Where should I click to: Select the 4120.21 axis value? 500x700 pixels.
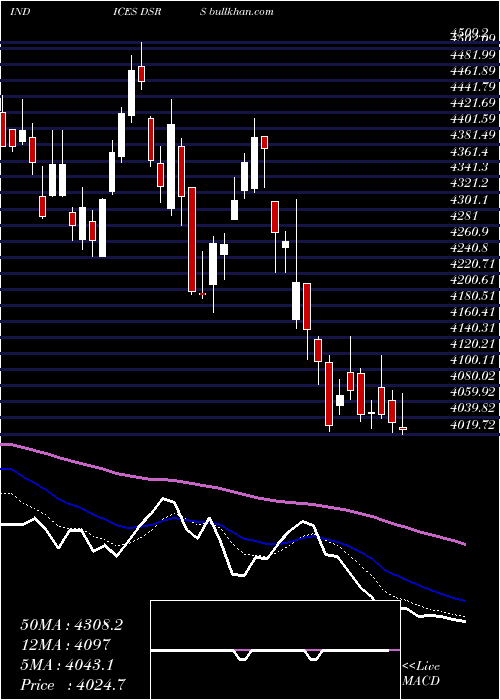point(473,344)
